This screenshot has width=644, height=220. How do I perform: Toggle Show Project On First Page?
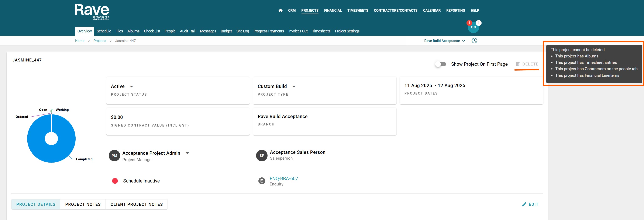pos(441,64)
